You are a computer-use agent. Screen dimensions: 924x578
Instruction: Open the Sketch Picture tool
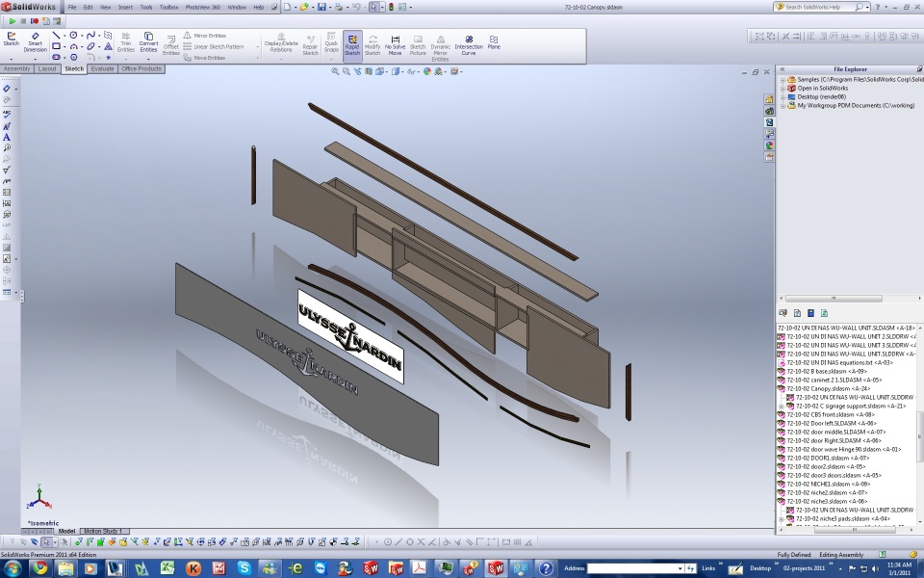click(x=418, y=45)
